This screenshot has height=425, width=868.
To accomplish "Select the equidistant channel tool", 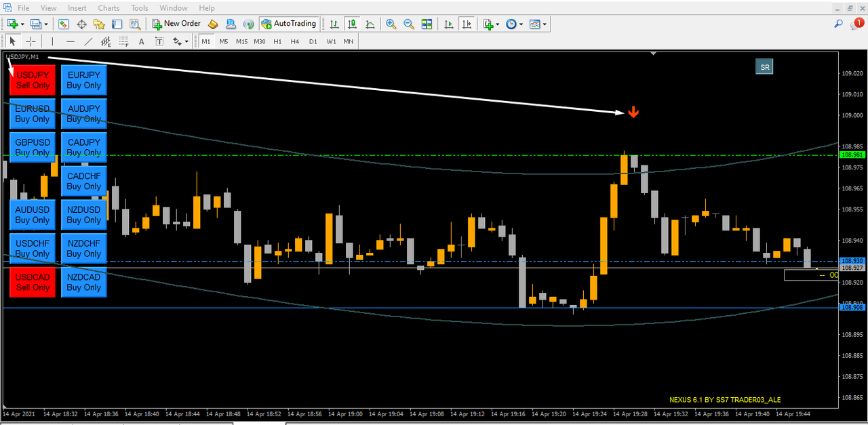I will point(106,41).
